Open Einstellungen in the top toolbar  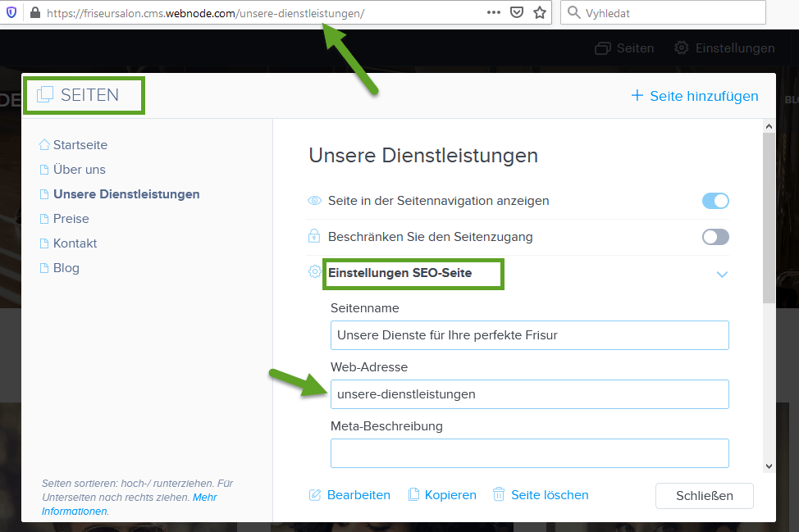pyautogui.click(x=724, y=48)
